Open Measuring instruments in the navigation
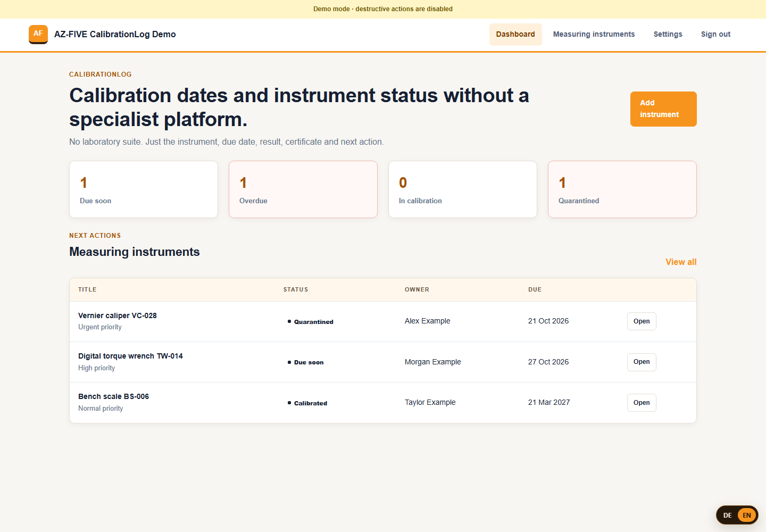Image resolution: width=766 pixels, height=532 pixels. (594, 34)
